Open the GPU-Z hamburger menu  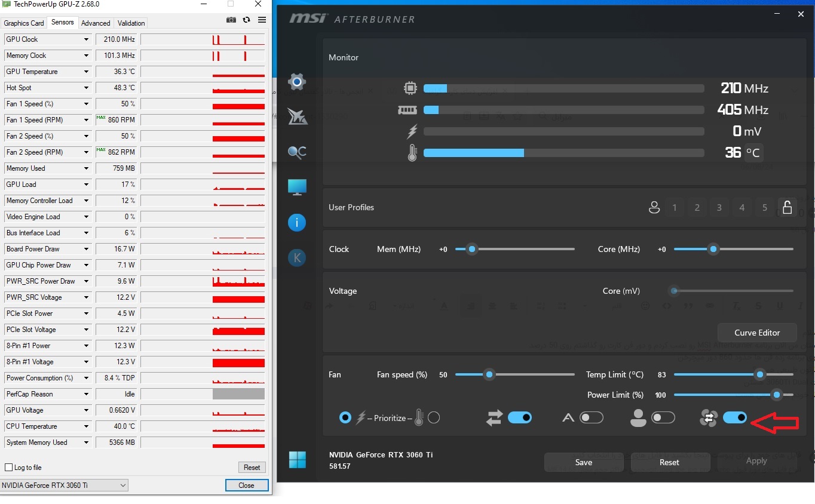click(262, 20)
